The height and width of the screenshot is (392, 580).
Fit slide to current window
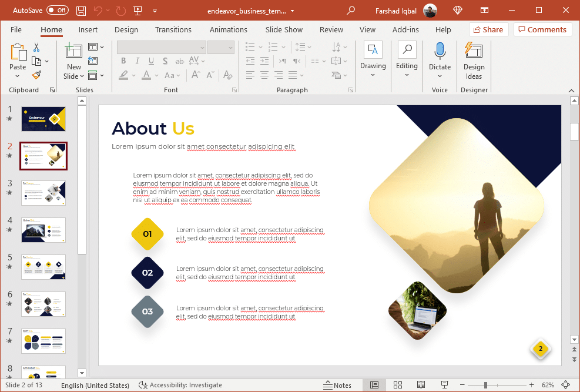coord(565,385)
